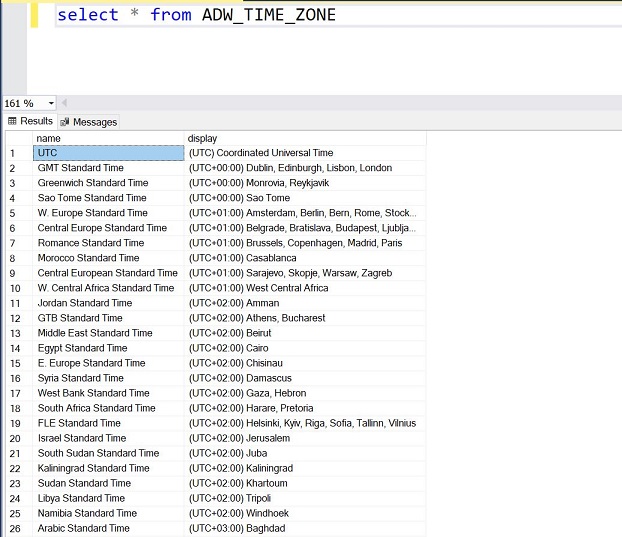This screenshot has height=537, width=622.
Task: Select 'Brussels, Copenhagen, Madrid, Paris' display cell
Action: click(305, 243)
